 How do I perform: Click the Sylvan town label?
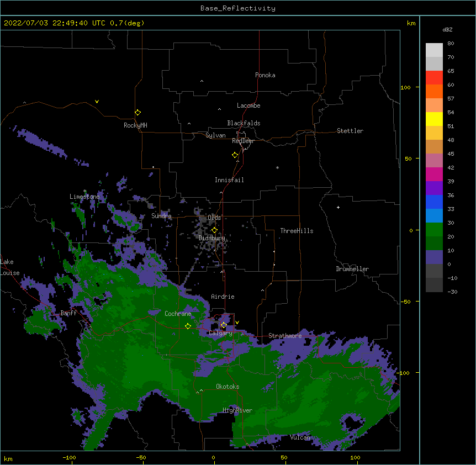pos(215,135)
